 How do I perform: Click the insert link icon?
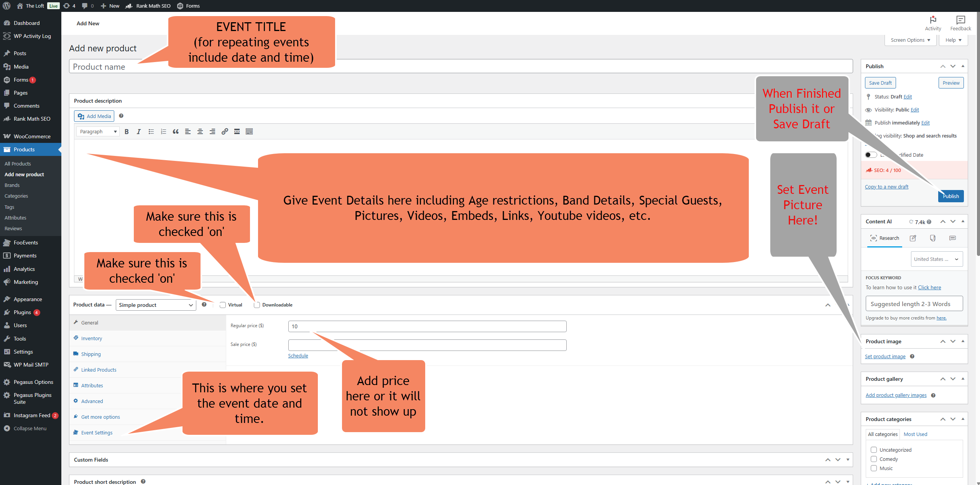tap(225, 131)
